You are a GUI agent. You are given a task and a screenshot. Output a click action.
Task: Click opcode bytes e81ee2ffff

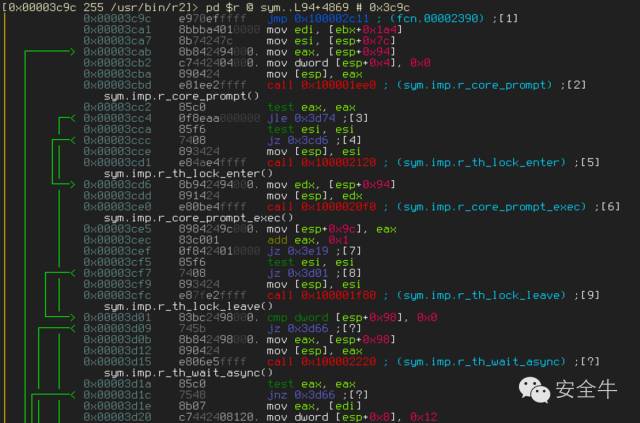point(212,85)
